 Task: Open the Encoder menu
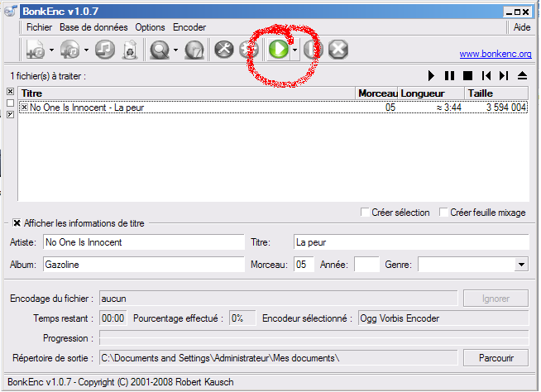189,27
